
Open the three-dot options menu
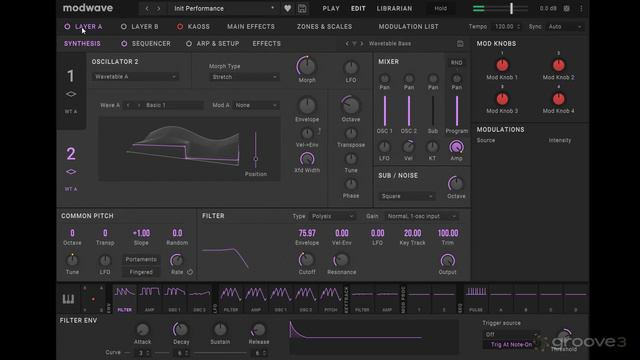pos(581,8)
